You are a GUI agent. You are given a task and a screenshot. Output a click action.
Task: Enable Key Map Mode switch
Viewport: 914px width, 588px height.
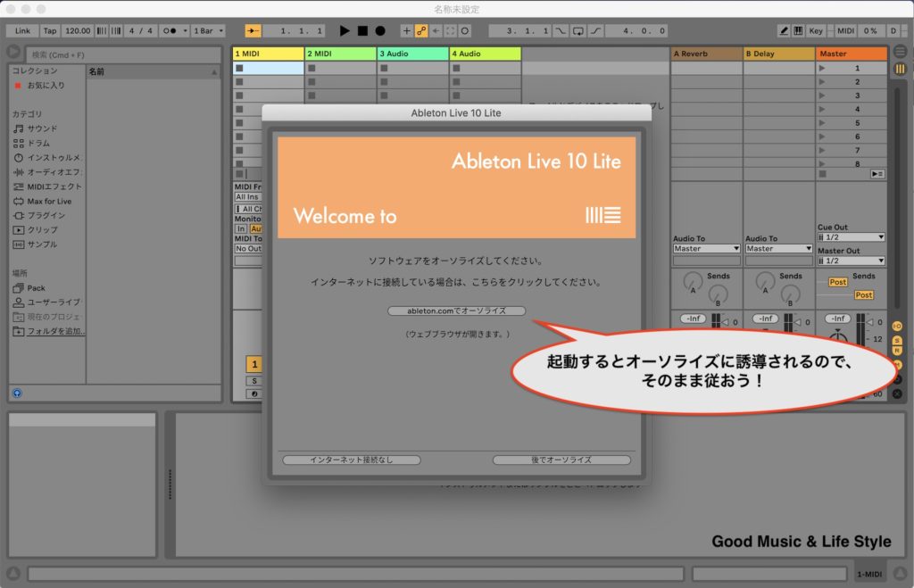coord(816,31)
